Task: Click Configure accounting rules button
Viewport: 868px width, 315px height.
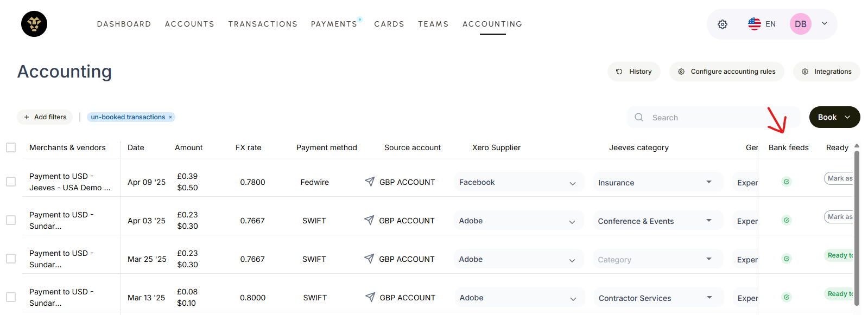Action: click(726, 72)
